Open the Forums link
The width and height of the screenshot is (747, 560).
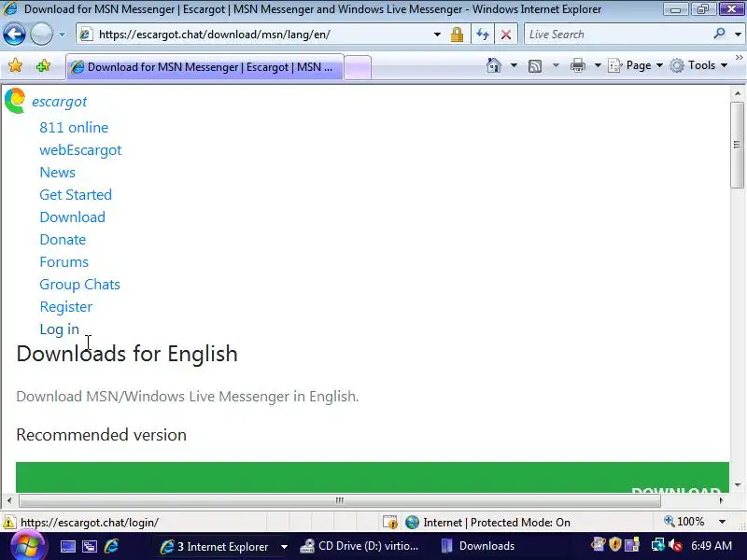coord(63,262)
